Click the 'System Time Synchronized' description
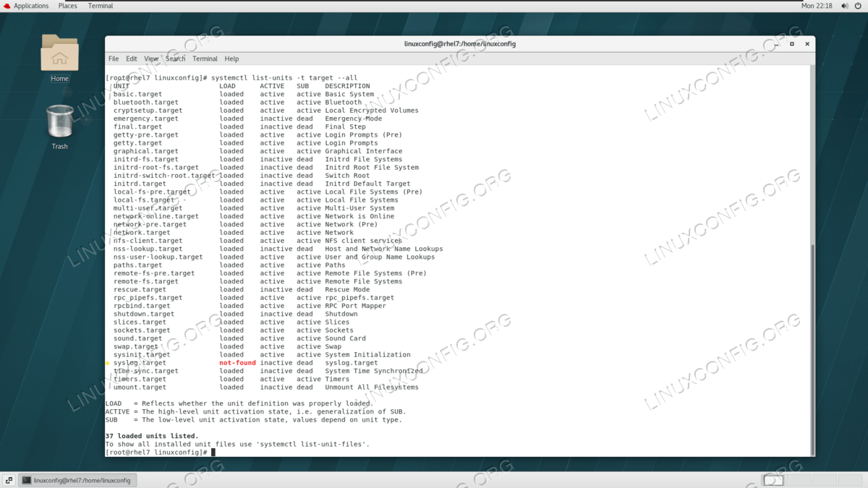868x488 pixels. tap(374, 371)
